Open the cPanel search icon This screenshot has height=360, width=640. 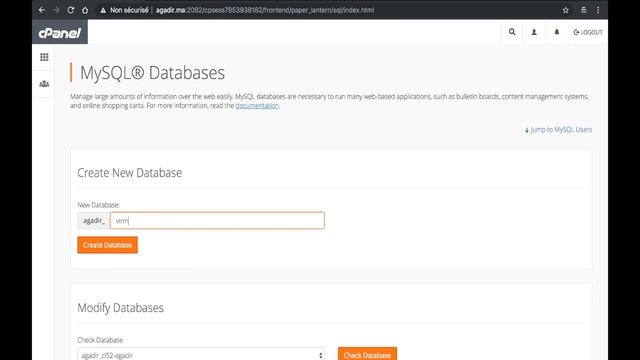coord(512,32)
